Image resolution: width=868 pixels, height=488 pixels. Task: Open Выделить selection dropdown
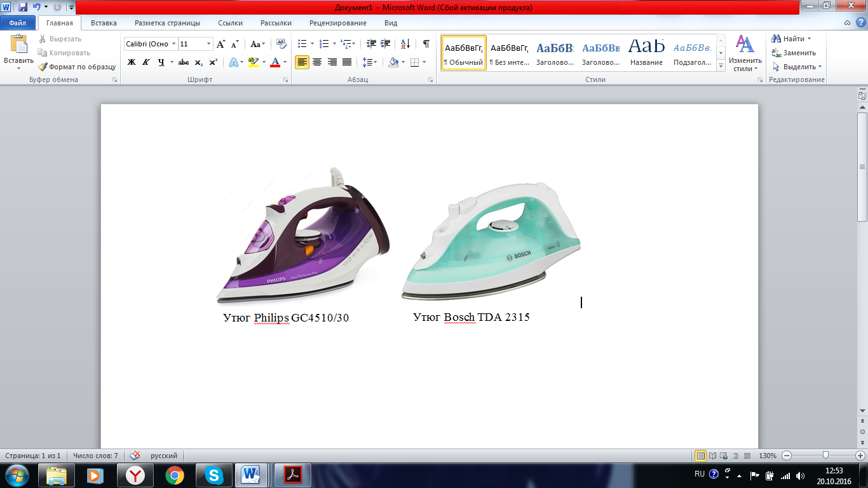click(x=797, y=67)
